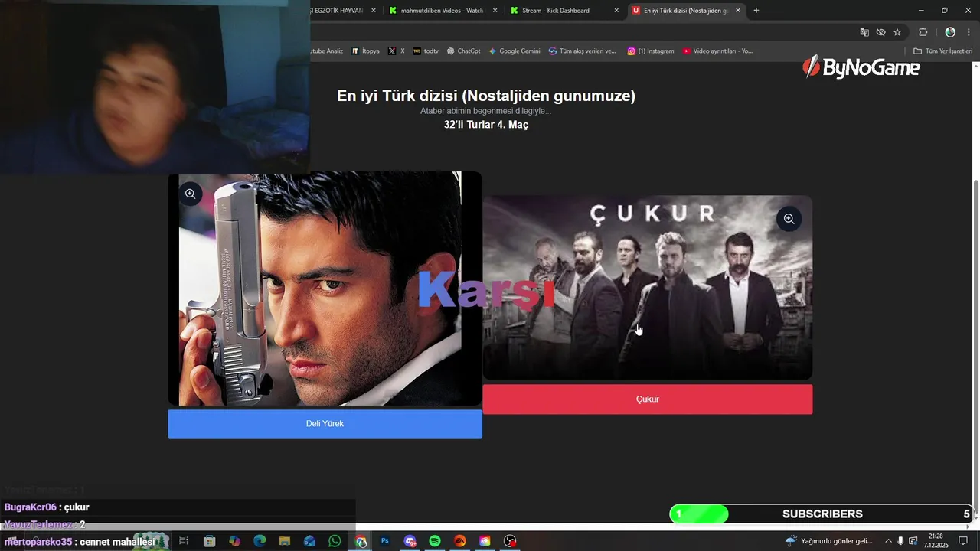
Task: Select the Çukur cast poster image
Action: click(x=647, y=288)
